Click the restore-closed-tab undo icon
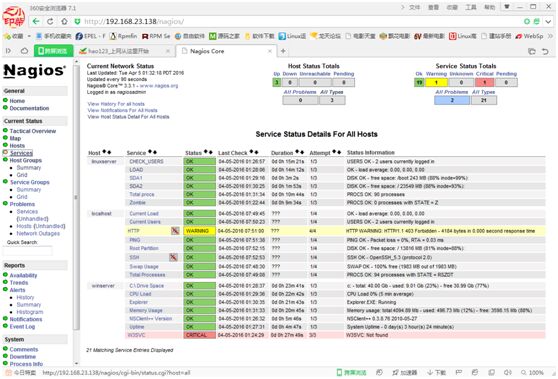Image resolution: width=558 pixels, height=379 pixels. (x=545, y=51)
